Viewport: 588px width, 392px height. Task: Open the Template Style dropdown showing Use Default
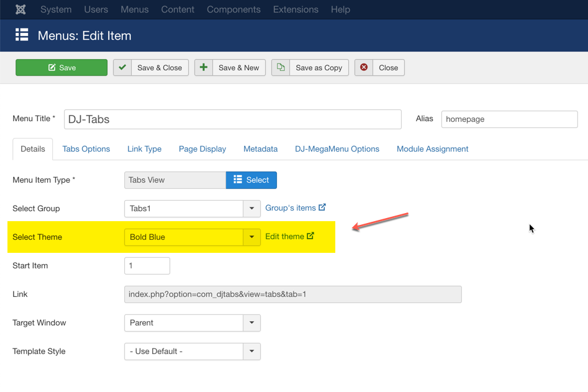click(x=192, y=352)
